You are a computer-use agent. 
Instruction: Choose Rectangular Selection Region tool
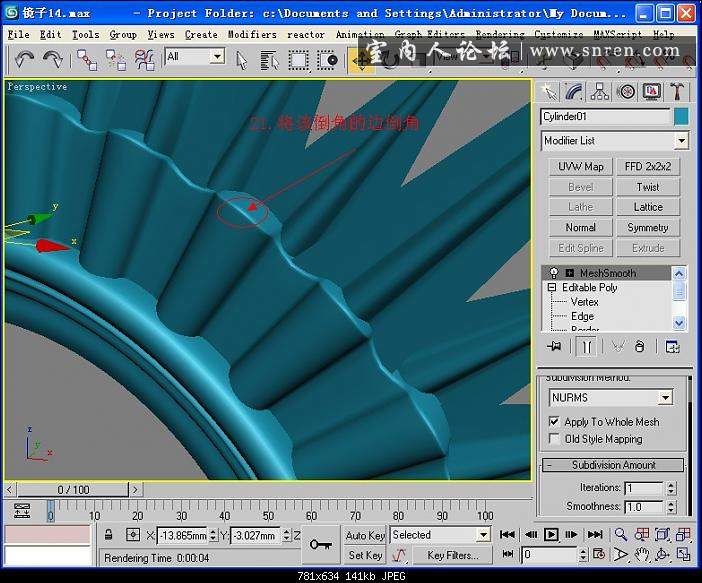tap(298, 60)
